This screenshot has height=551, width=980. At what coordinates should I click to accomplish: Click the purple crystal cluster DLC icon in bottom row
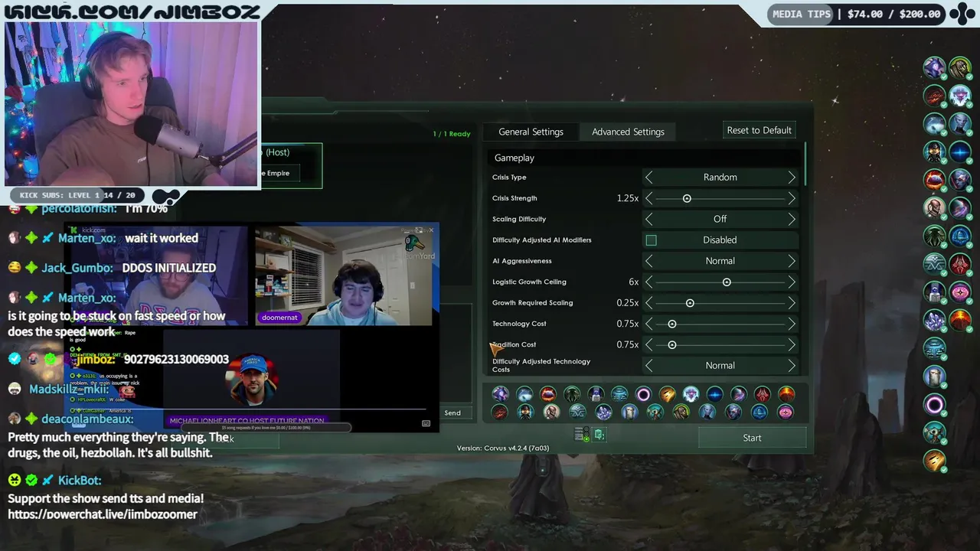[603, 412]
